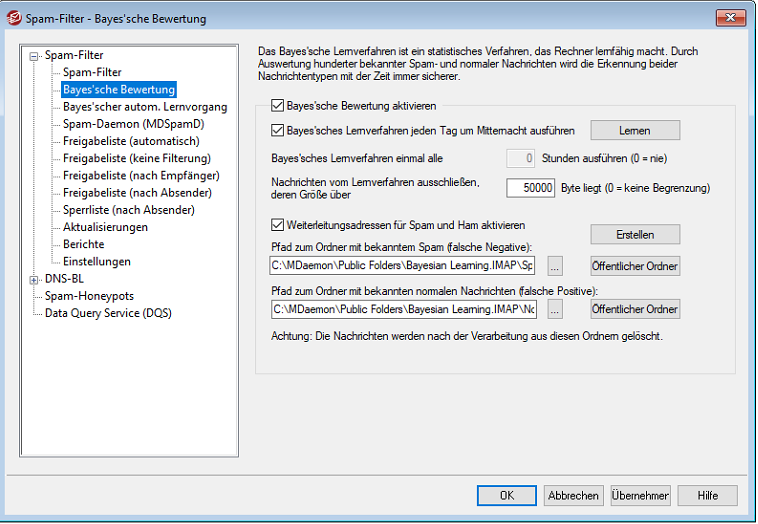
Task: Toggle Bayes'sche Bewertung aktivieren checkbox
Action: point(278,104)
